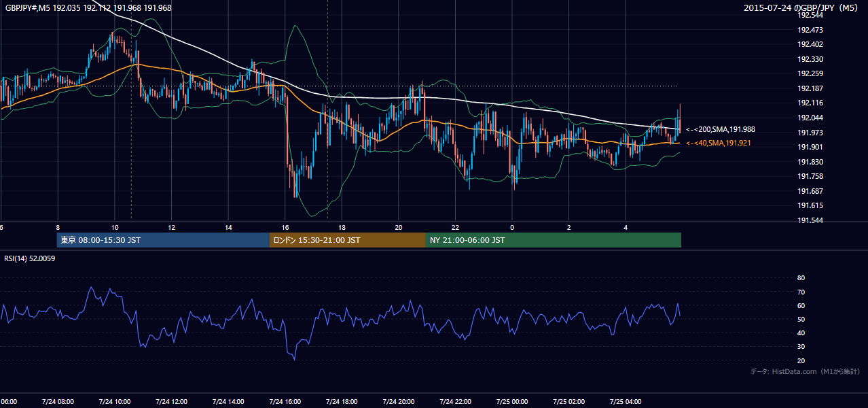Click hour tick 12 under the price chart
Screen dimensions: 868x408
(x=171, y=227)
